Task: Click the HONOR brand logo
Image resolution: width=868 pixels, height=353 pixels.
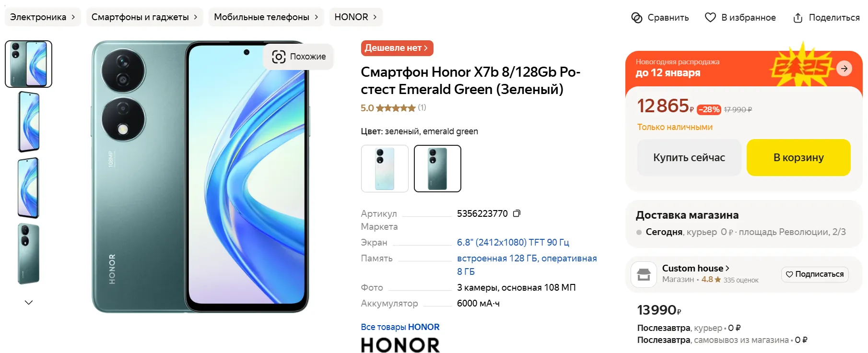Action: (x=400, y=345)
